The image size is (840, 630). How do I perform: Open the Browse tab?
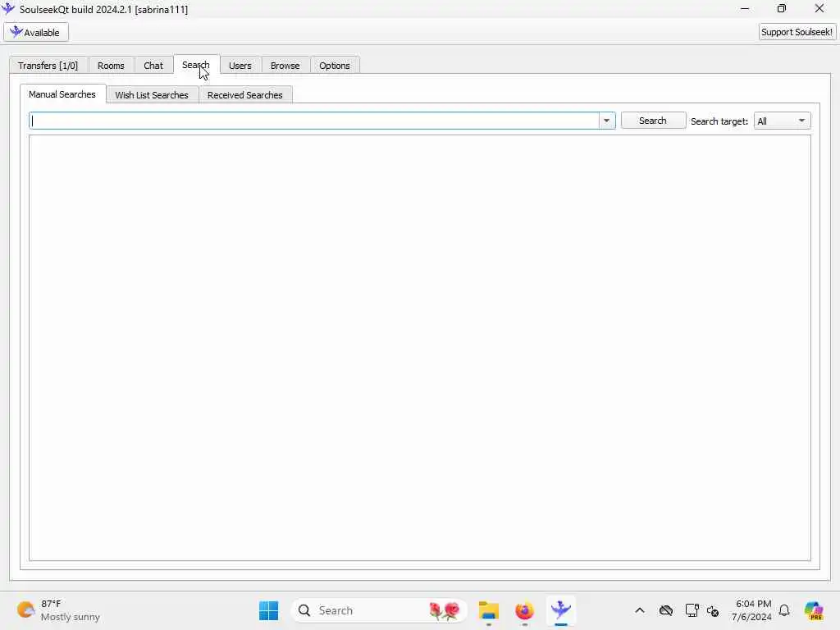[285, 66]
